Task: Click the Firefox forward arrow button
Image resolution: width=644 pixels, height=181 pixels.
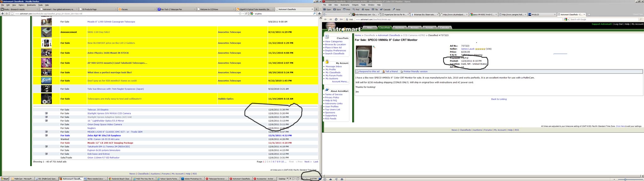Action: [x=7, y=14]
